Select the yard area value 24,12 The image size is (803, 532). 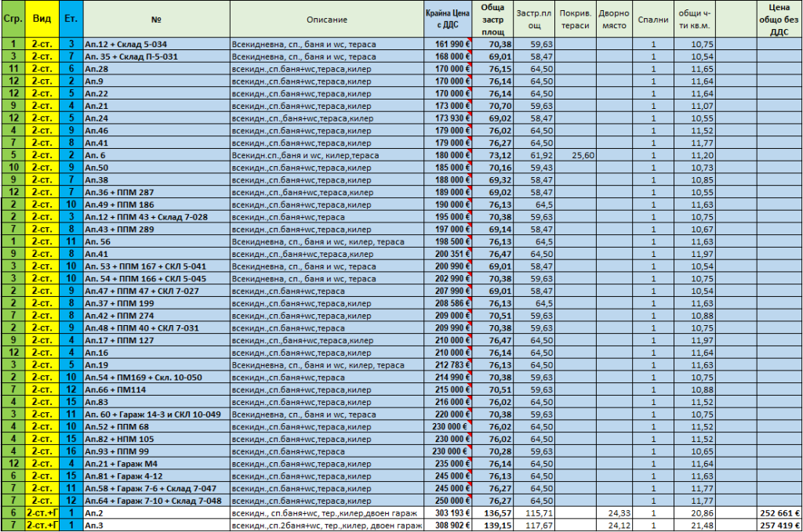coord(614,525)
